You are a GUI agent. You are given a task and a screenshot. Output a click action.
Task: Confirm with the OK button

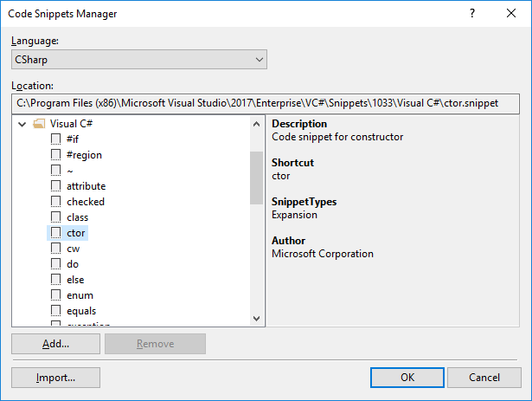(407, 378)
